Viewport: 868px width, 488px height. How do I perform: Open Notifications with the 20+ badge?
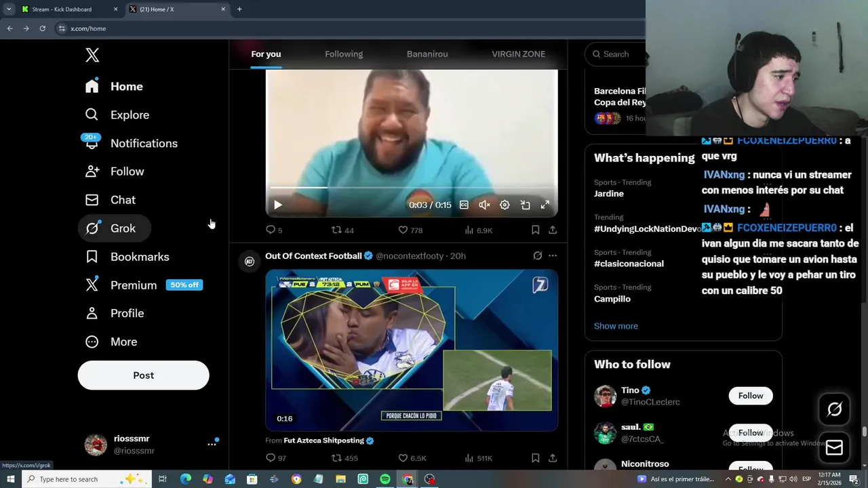coord(131,143)
